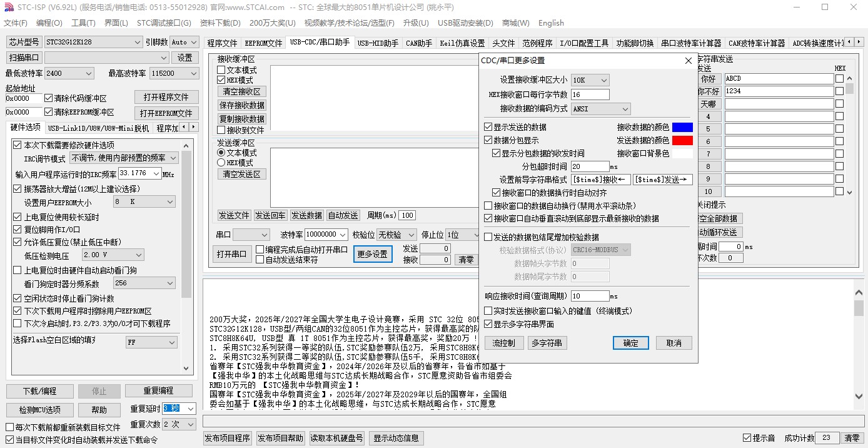Enable 发送的数据包结尾增加校验数据 option
The width and height of the screenshot is (868, 448).
488,237
